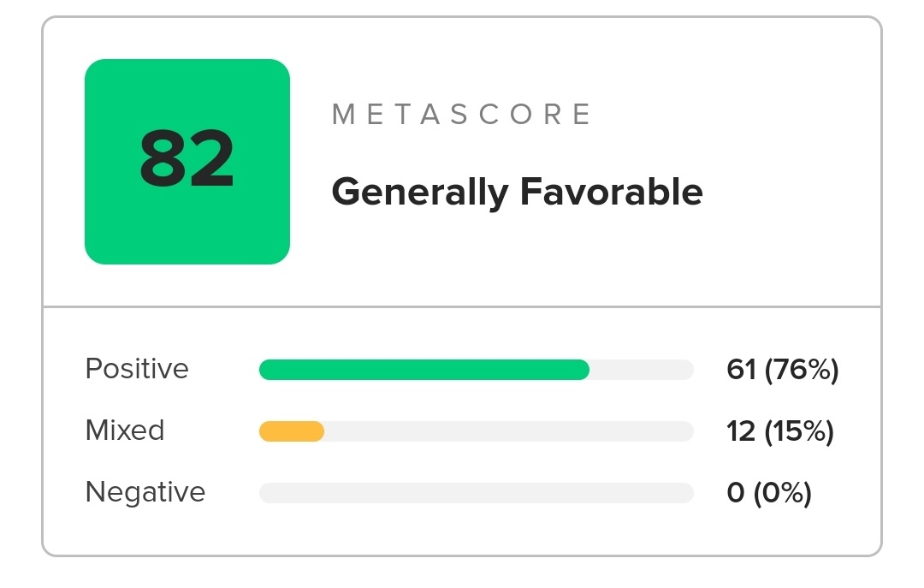Click the number 82 inside the badge
Image resolution: width=924 pixels, height=588 pixels.
[x=187, y=159]
